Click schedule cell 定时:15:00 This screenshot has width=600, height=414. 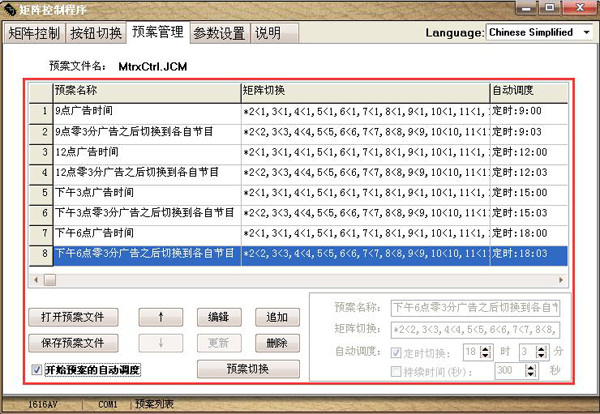529,193
